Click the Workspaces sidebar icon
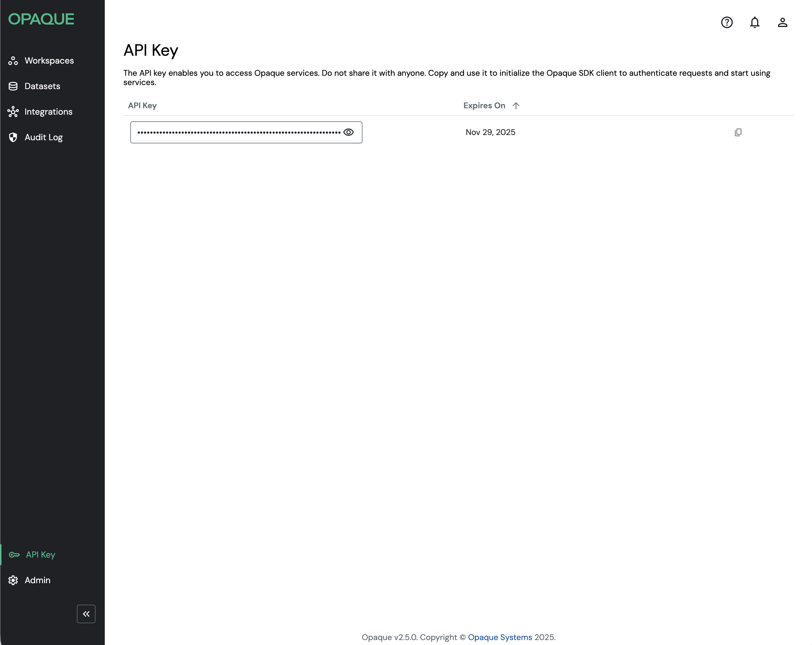Screen dimensions: 812x645 13,61
